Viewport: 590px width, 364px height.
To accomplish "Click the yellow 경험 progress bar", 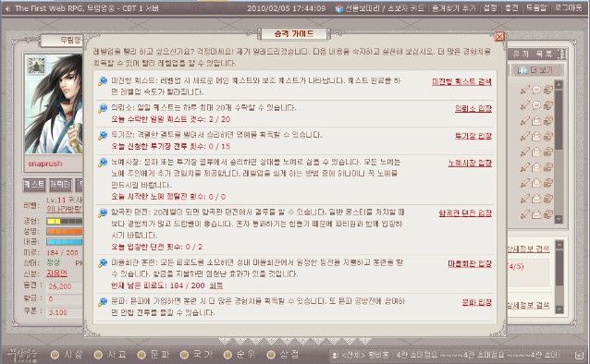I will click(65, 221).
